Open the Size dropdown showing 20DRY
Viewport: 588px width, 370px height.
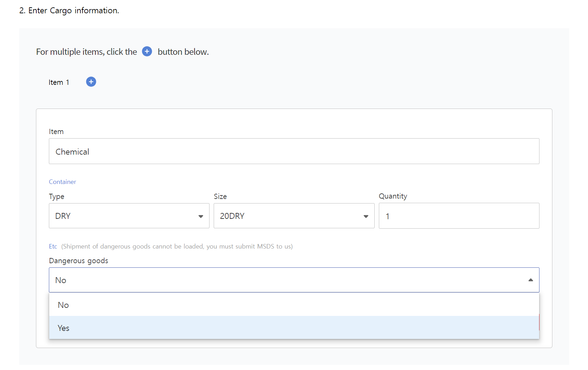click(294, 216)
